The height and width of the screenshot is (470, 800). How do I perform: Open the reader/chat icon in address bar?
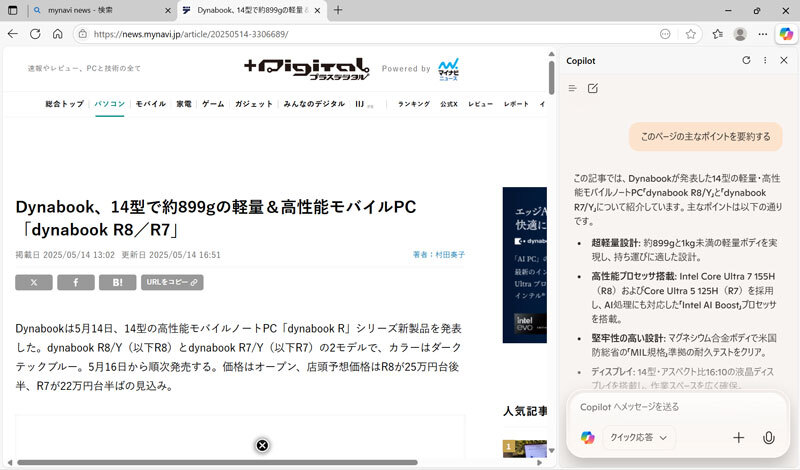(x=665, y=34)
